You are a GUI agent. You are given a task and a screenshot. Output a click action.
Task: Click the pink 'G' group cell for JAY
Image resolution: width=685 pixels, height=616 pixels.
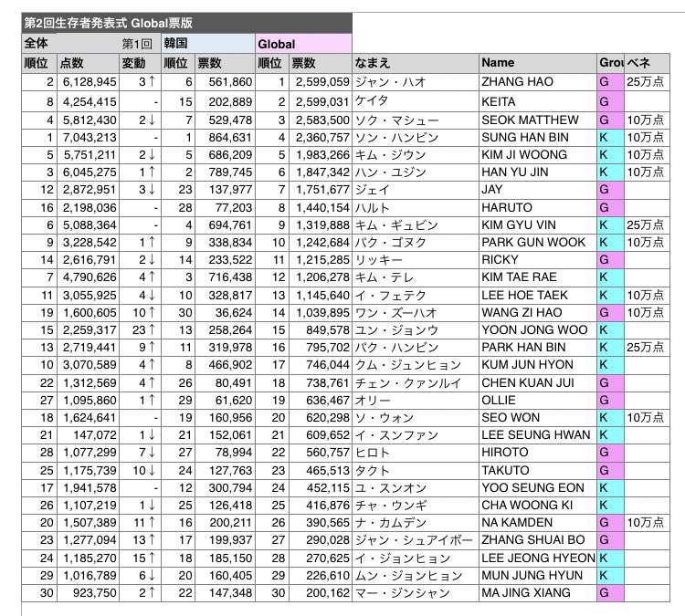(x=610, y=190)
